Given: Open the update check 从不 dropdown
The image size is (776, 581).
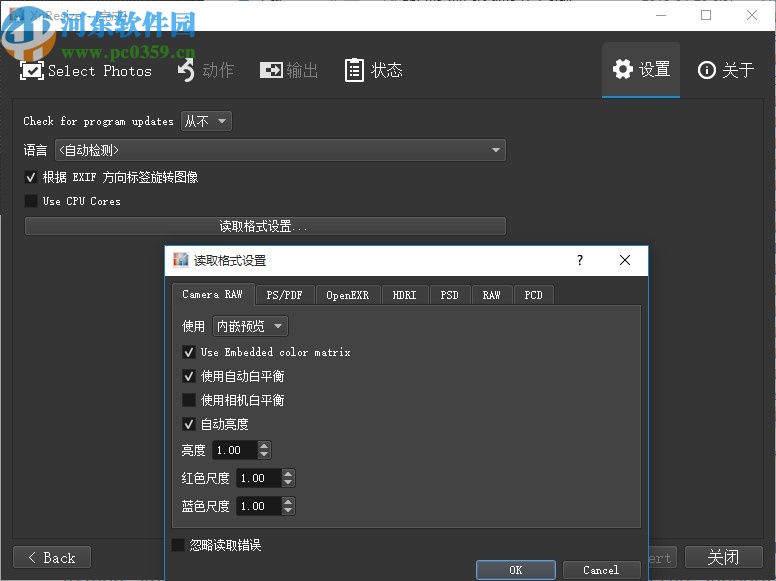Looking at the screenshot, I should coord(206,121).
